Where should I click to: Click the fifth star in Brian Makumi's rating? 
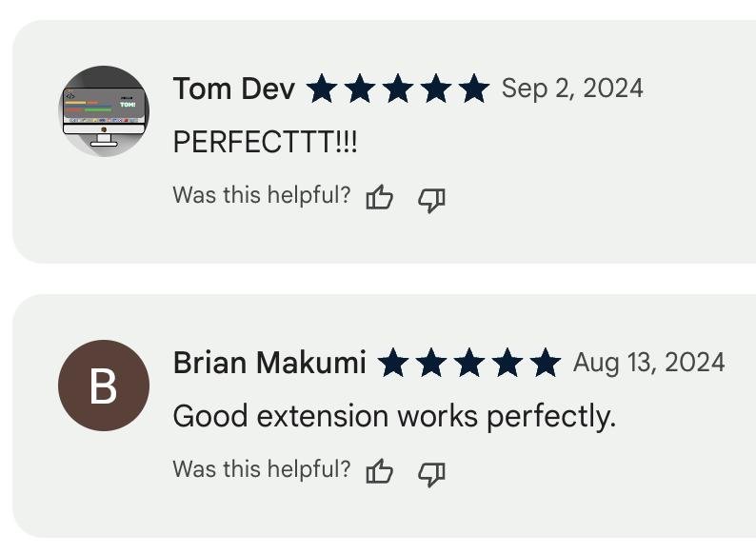[x=546, y=364]
